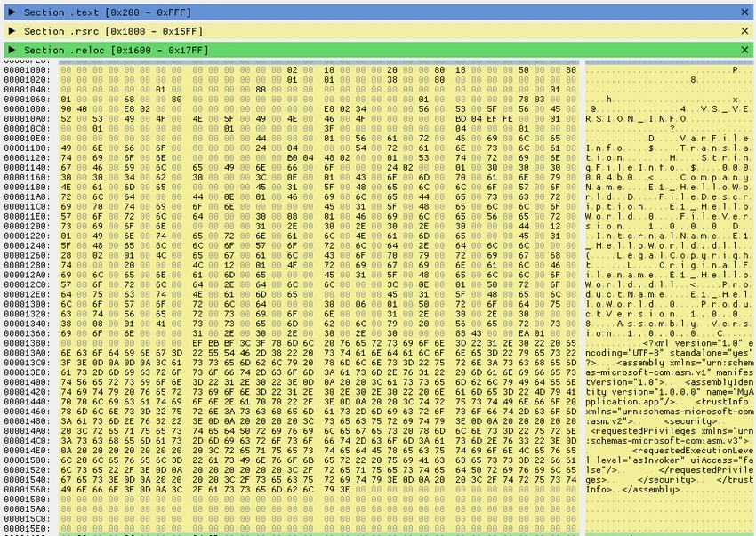Click the 'l level="asInvoker" uiAccess="fa' ASCII row
This screenshot has width=756, height=536.
[670, 460]
